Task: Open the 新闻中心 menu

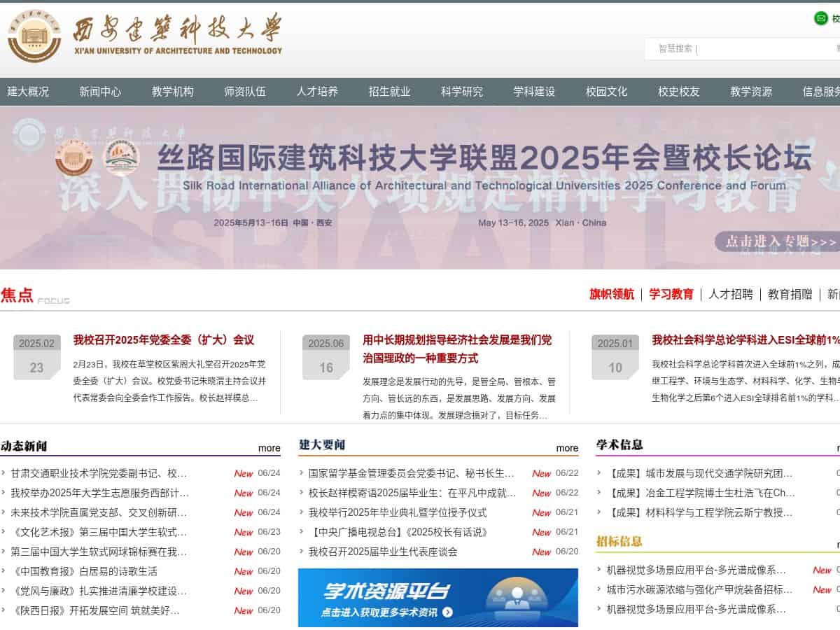Action: [100, 92]
